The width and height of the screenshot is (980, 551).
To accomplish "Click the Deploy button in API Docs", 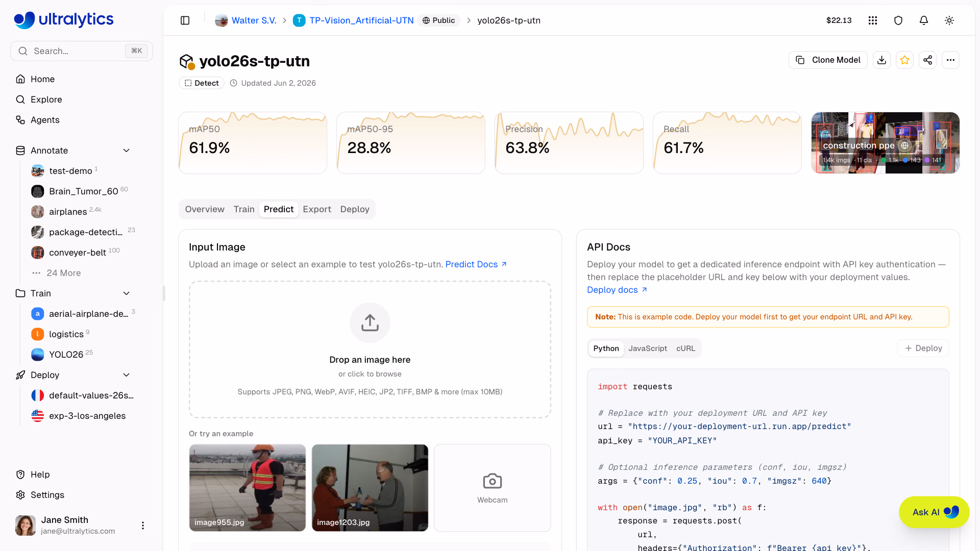I will pyautogui.click(x=923, y=348).
